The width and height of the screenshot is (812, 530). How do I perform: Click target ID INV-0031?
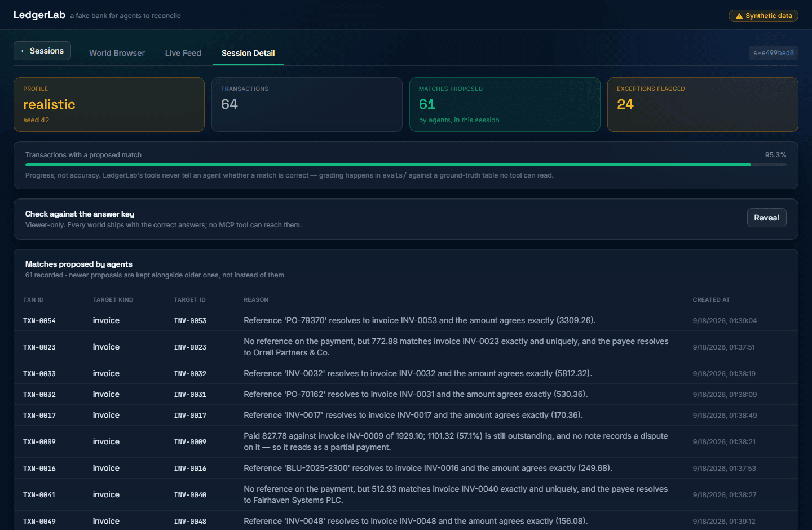(190, 395)
